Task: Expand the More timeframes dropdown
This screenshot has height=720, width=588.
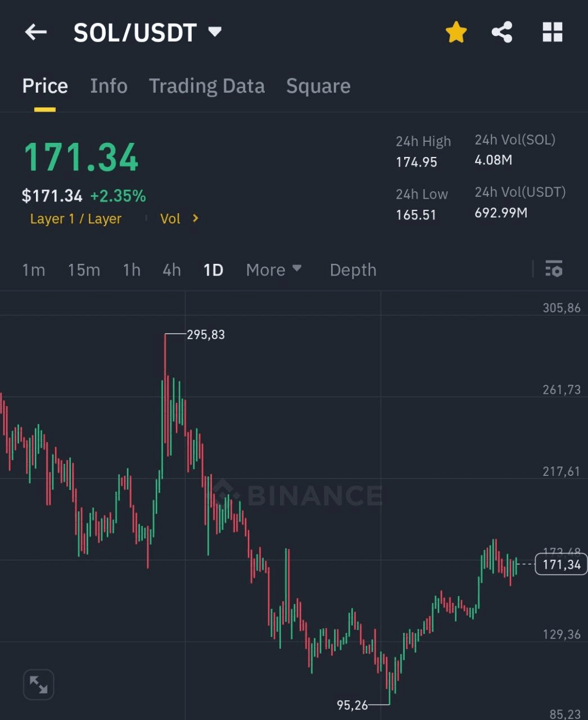Action: [x=274, y=270]
